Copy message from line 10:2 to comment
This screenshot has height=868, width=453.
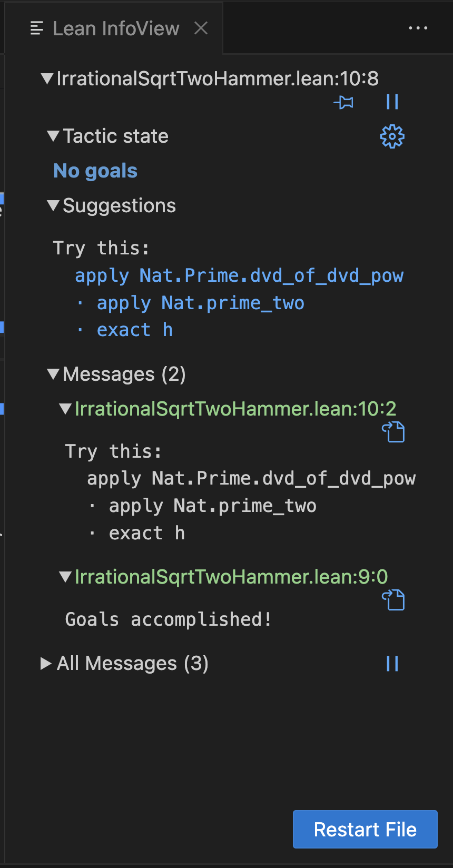tap(393, 432)
